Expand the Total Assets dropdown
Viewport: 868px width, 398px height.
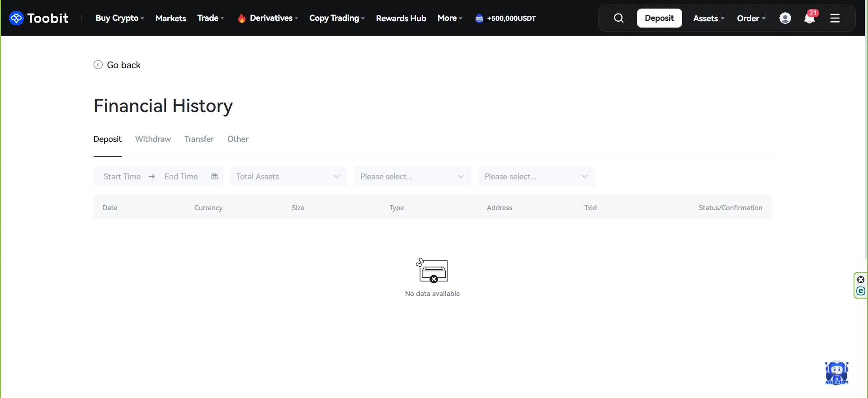tap(288, 177)
